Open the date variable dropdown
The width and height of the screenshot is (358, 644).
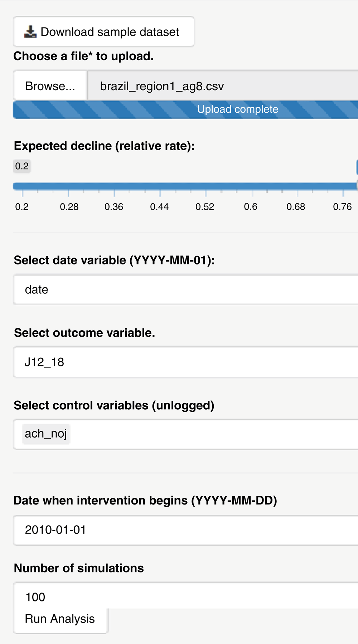(185, 290)
